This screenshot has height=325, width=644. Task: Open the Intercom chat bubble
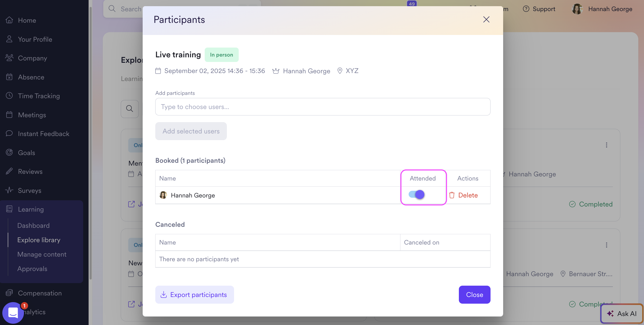click(x=13, y=313)
